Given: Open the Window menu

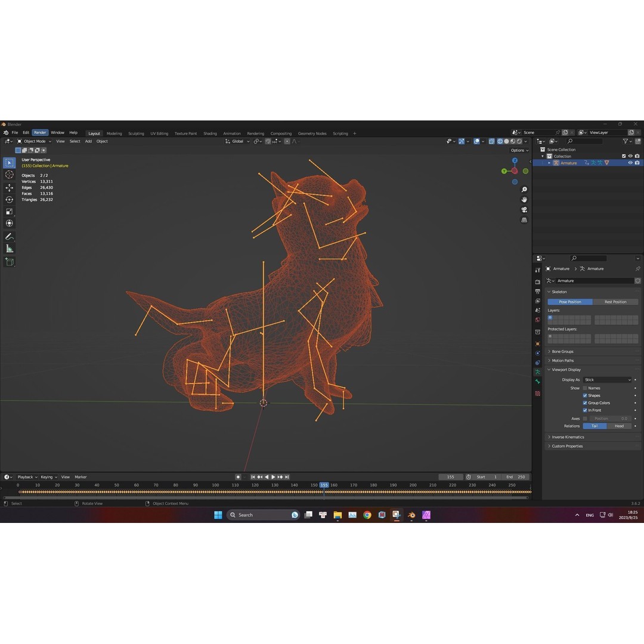Looking at the screenshot, I should [57, 132].
